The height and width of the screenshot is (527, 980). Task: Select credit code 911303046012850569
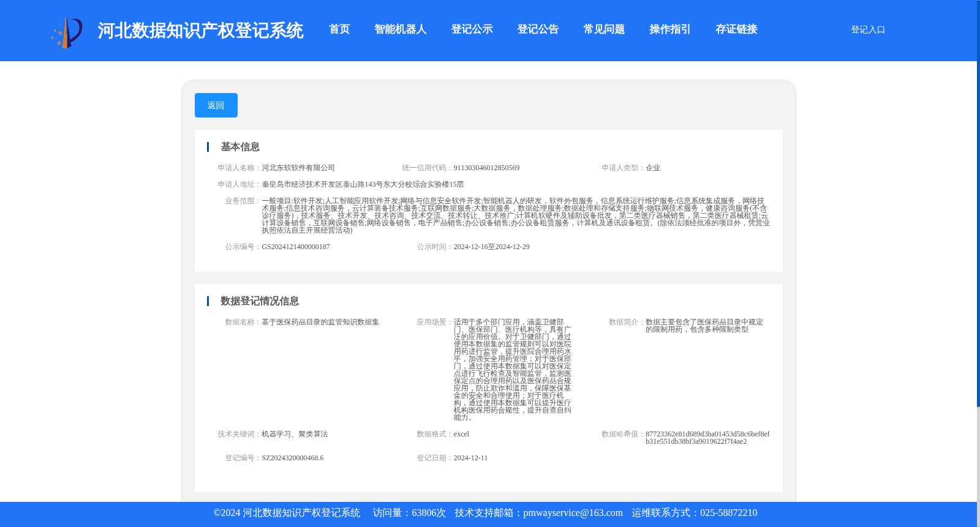tap(486, 168)
